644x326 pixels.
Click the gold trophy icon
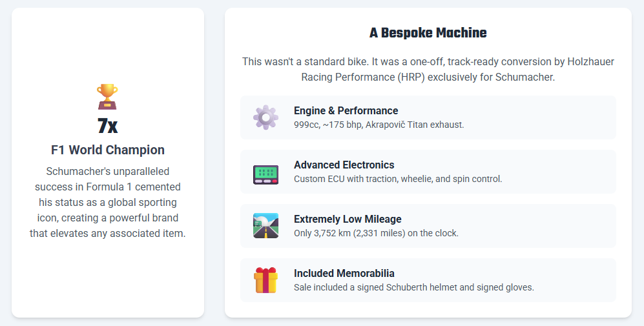(x=107, y=97)
